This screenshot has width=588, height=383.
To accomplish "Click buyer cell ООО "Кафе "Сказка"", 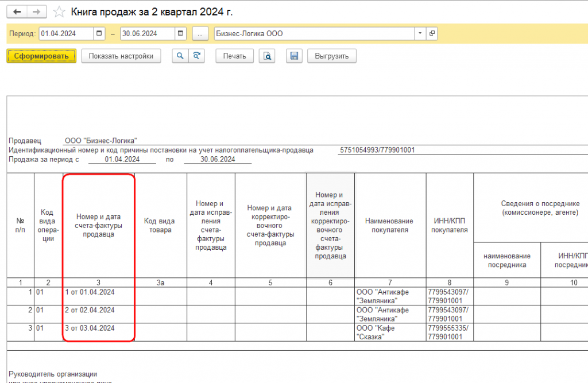I will tap(390, 332).
